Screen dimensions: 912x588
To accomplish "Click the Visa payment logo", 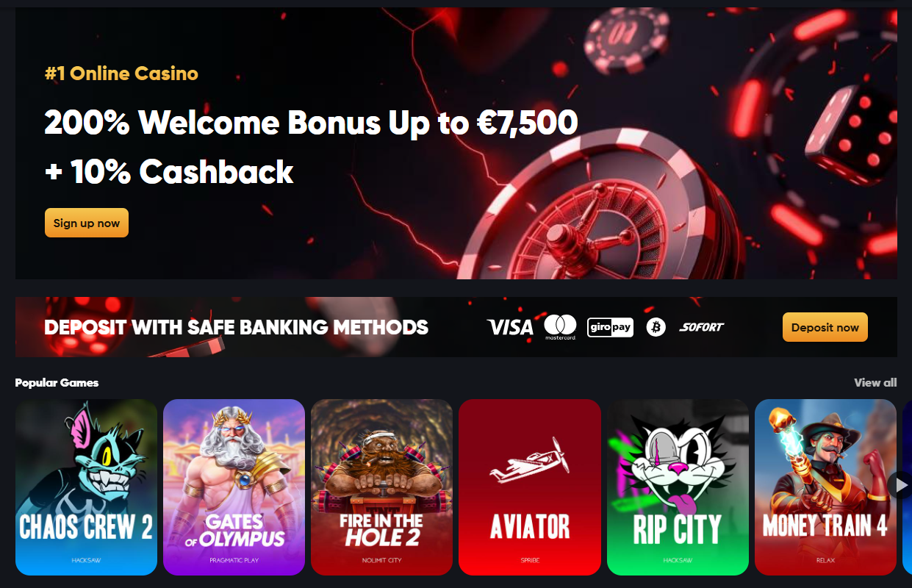I will coord(510,327).
